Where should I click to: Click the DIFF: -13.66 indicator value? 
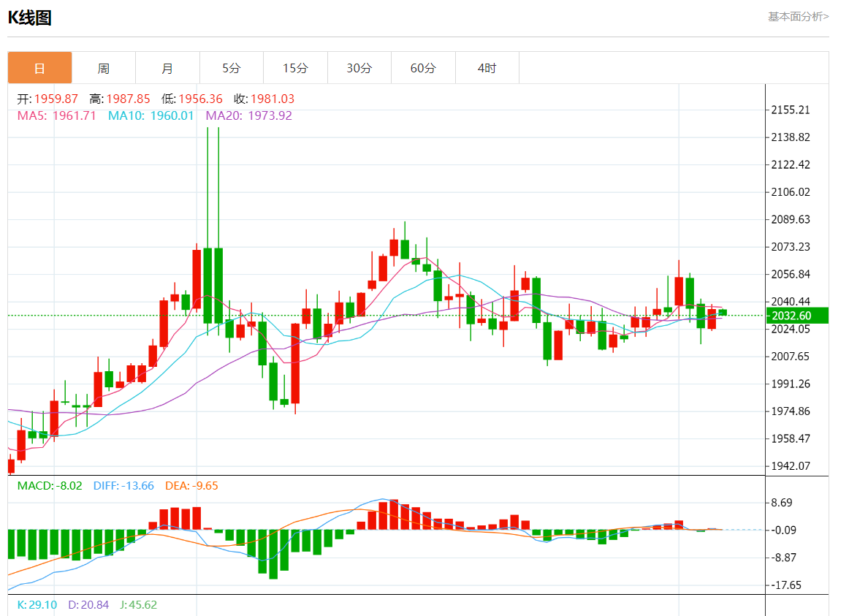pyautogui.click(x=123, y=486)
